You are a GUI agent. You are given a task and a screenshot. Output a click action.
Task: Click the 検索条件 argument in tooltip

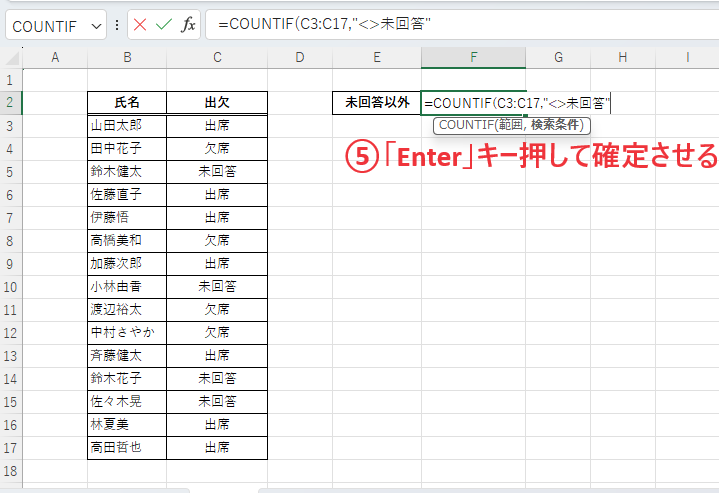[556, 125]
